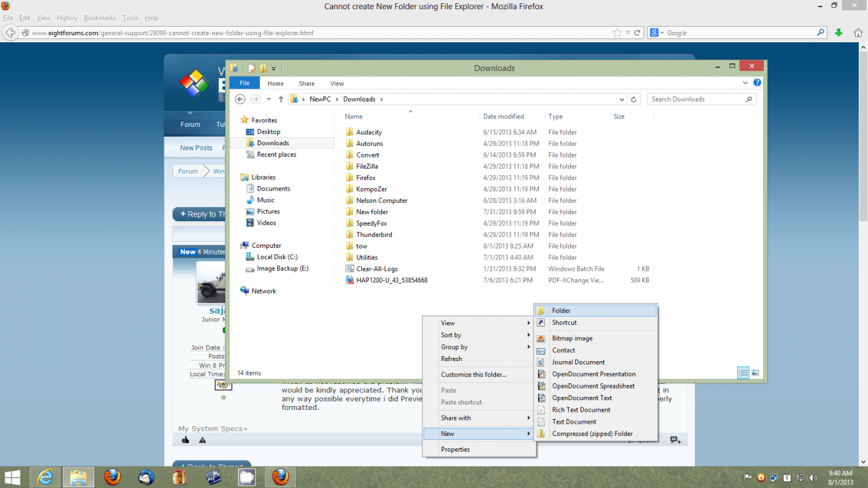The width and height of the screenshot is (868, 488).
Task: Select the Nelson Computer folder
Action: [x=382, y=200]
